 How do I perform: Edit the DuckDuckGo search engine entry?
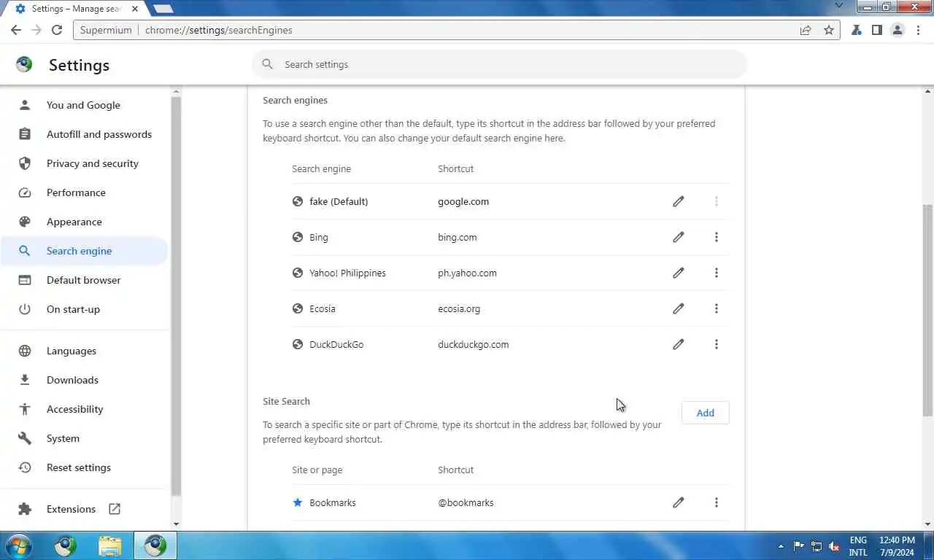tap(679, 344)
